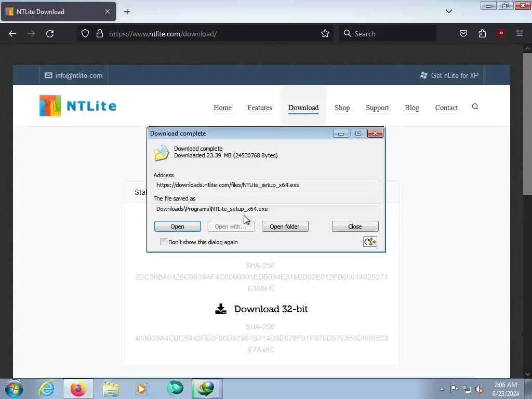The height and width of the screenshot is (399, 532).
Task: Open Action Center flag icon
Action: (x=454, y=389)
